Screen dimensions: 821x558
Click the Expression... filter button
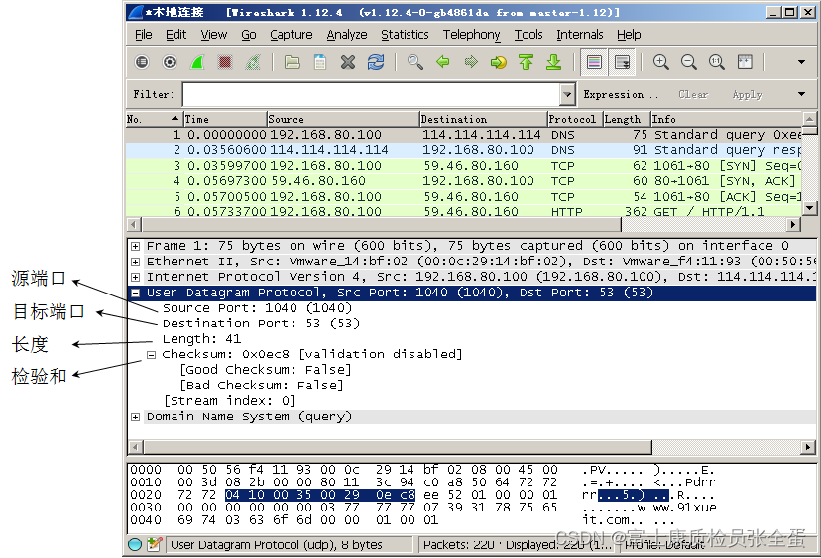coord(614,95)
